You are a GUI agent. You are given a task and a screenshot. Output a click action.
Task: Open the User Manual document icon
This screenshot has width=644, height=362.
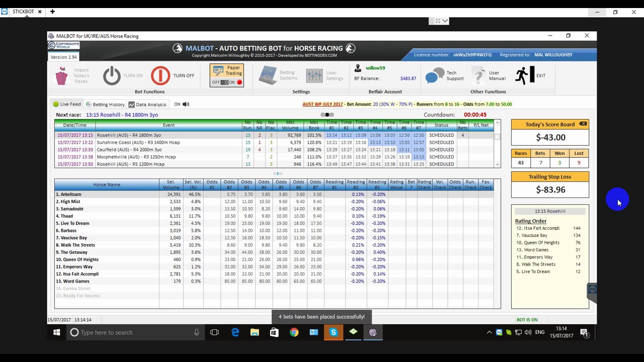[x=478, y=75]
